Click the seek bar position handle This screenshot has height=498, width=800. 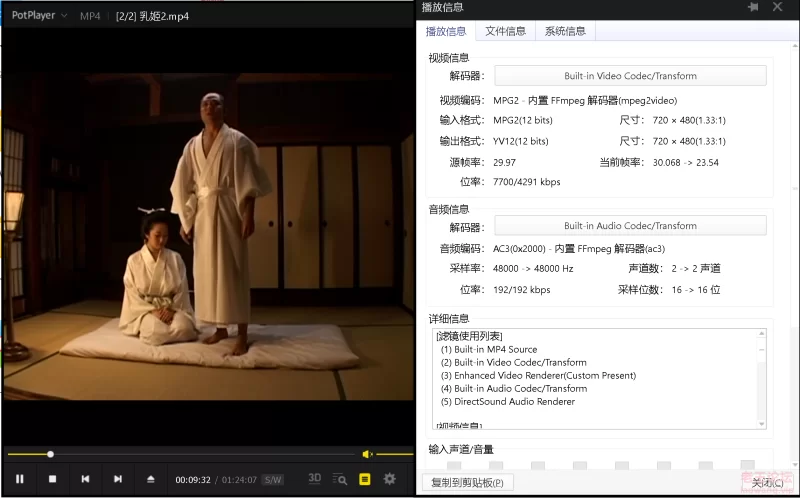coord(50,454)
